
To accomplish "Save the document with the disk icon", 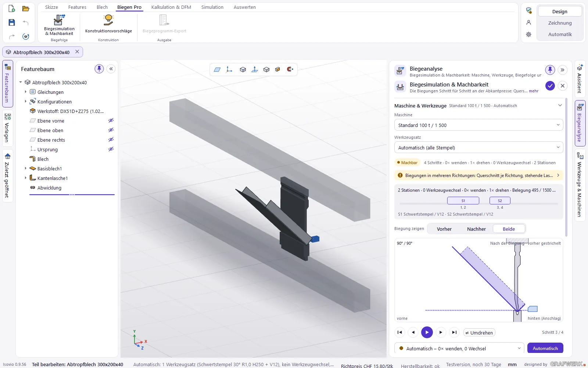I will click(12, 22).
